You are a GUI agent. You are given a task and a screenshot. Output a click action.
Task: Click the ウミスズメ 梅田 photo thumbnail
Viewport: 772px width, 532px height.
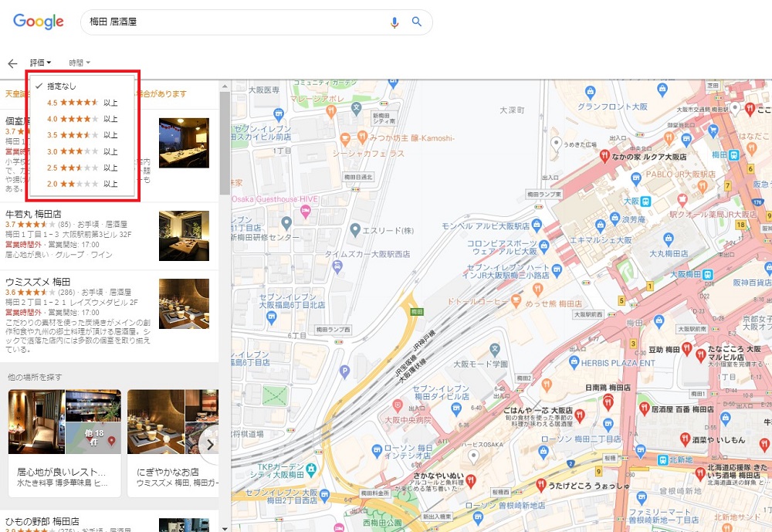185,303
